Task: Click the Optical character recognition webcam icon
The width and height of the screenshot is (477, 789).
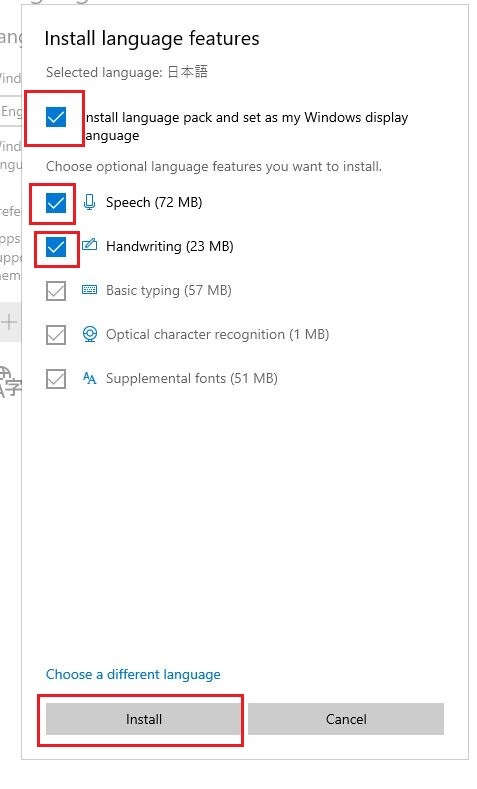Action: pos(90,334)
